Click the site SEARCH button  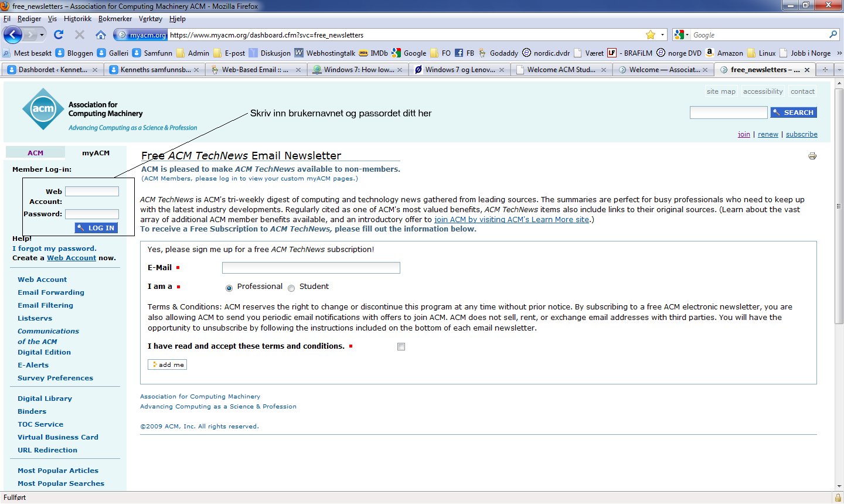coord(794,113)
